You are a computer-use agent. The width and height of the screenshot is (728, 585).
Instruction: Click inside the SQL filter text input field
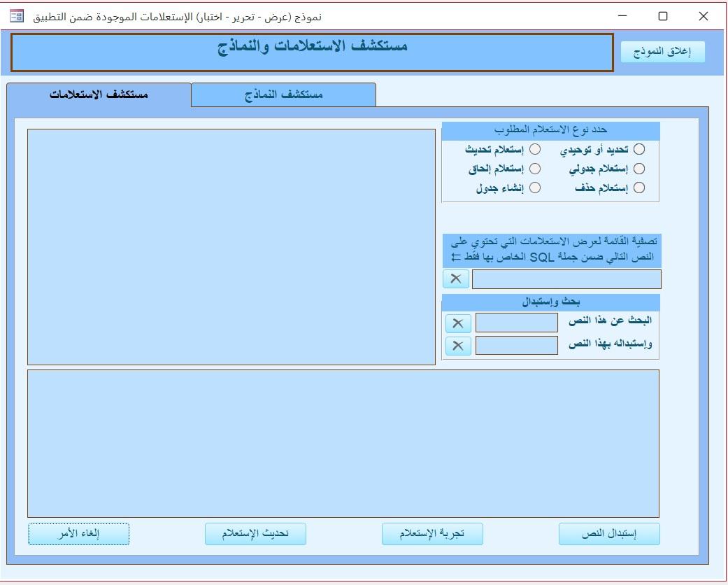[x=566, y=279]
